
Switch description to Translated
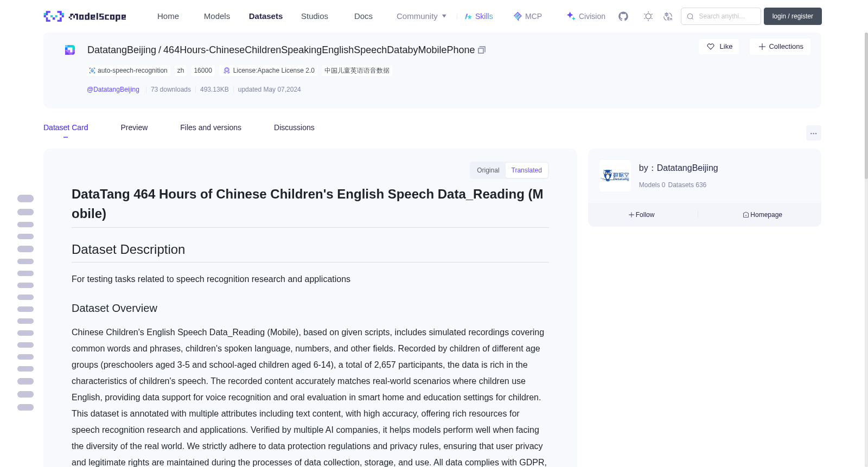[526, 170]
